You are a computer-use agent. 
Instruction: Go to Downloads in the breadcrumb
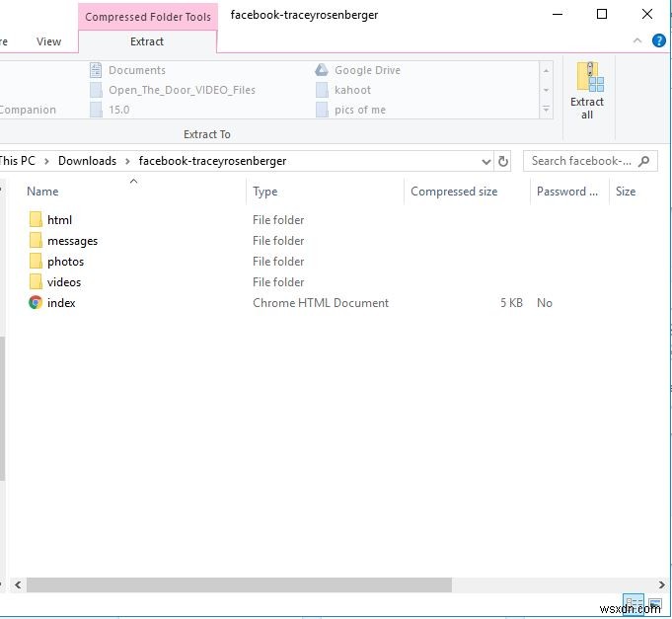88,161
